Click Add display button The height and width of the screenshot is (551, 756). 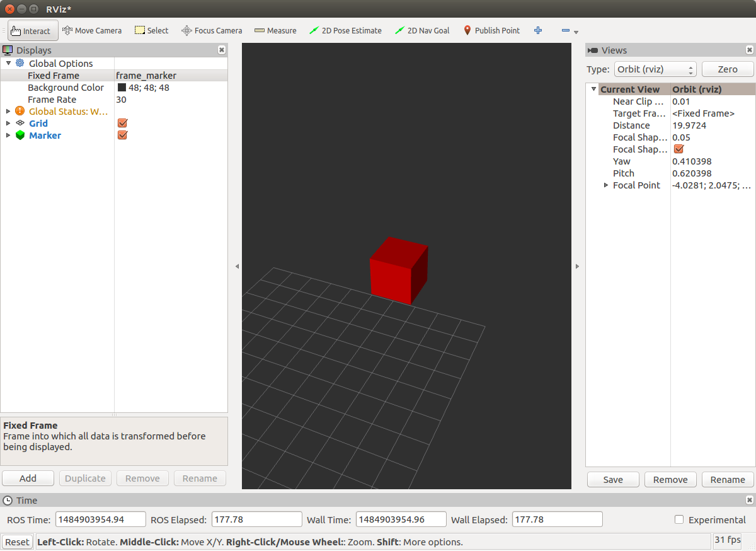28,478
